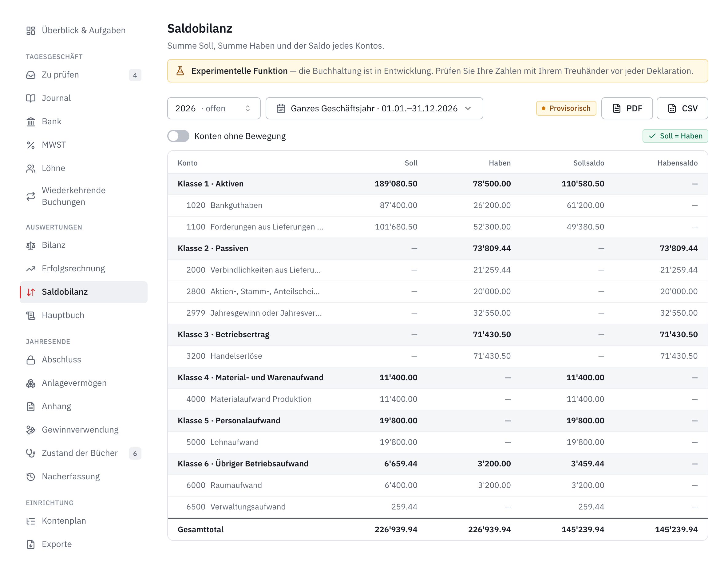Image resolution: width=728 pixels, height=587 pixels.
Task: Click the Zustand der Bücher stethoscope icon
Action: pos(31,453)
